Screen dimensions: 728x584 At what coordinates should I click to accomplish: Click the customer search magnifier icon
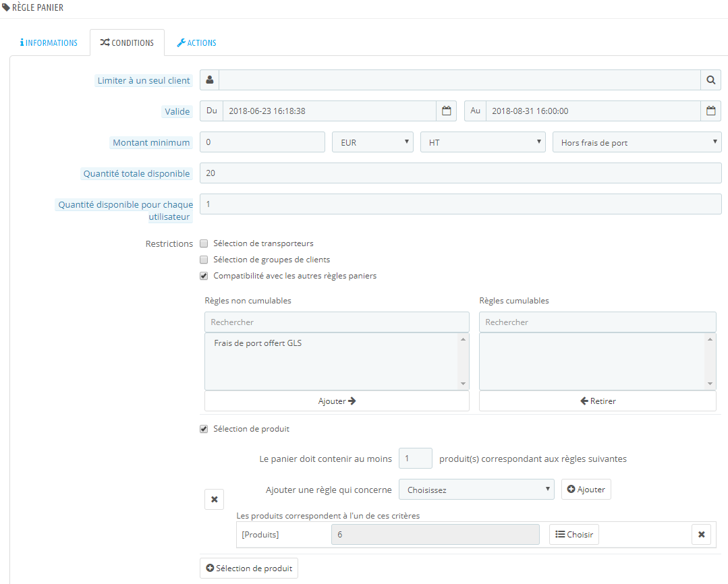tap(710, 80)
